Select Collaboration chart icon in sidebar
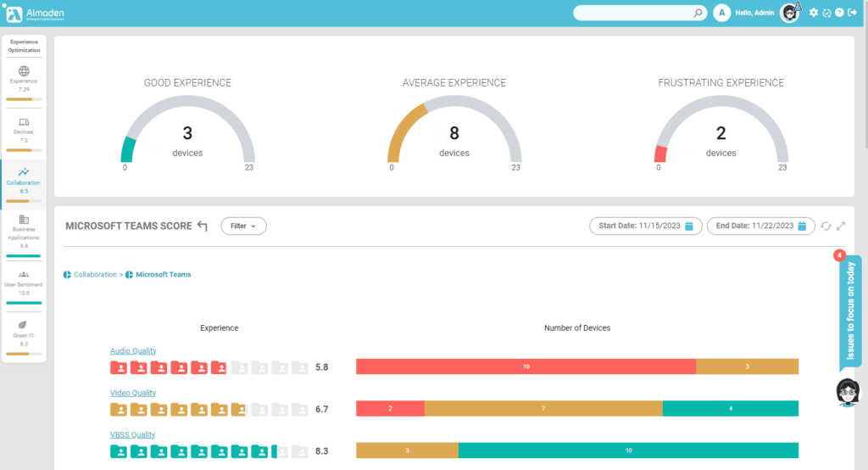Viewport: 868px width, 470px height. (24, 172)
